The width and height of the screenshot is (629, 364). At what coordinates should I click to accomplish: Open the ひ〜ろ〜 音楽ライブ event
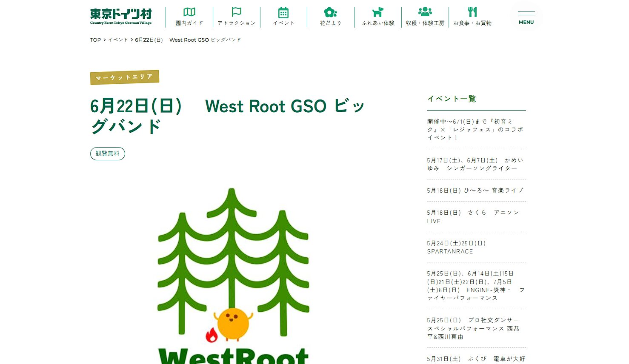tap(475, 191)
